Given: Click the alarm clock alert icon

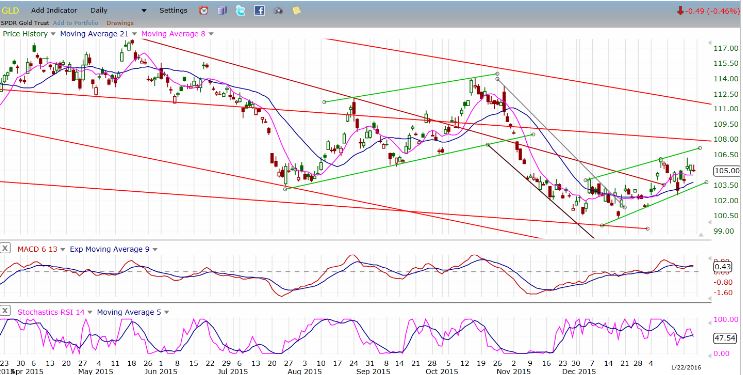Looking at the screenshot, I should click(x=203, y=10).
